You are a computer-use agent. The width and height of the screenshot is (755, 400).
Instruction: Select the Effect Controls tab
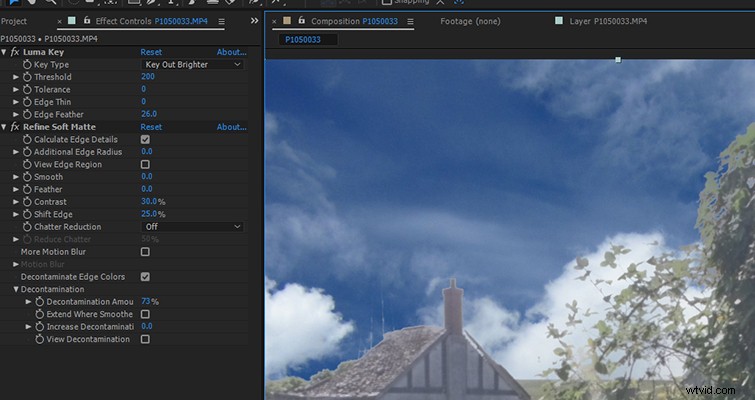(x=152, y=21)
